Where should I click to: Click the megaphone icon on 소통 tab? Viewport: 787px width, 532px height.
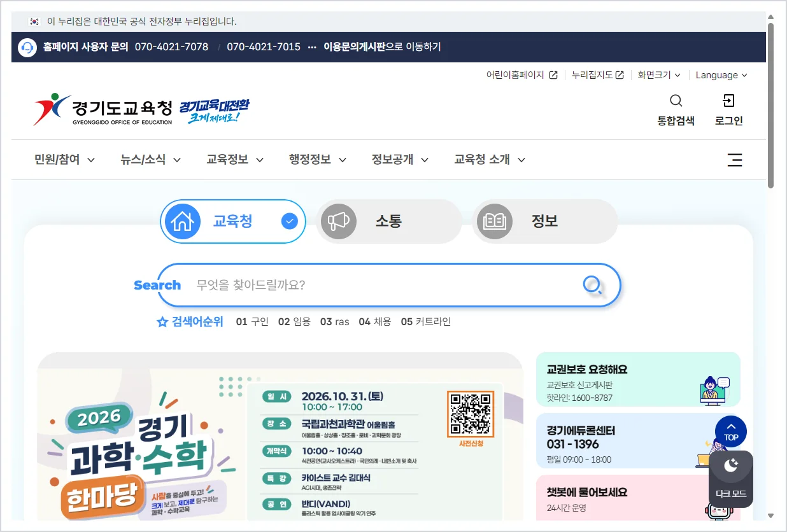pos(339,221)
